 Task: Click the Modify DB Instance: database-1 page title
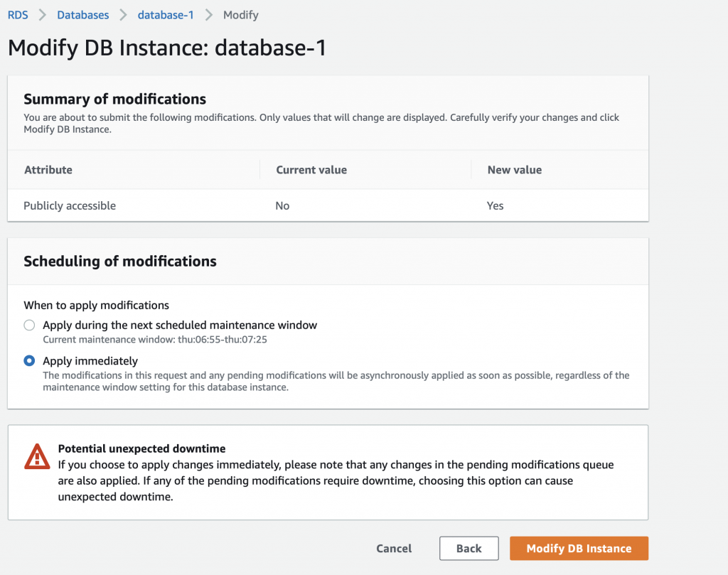click(167, 48)
